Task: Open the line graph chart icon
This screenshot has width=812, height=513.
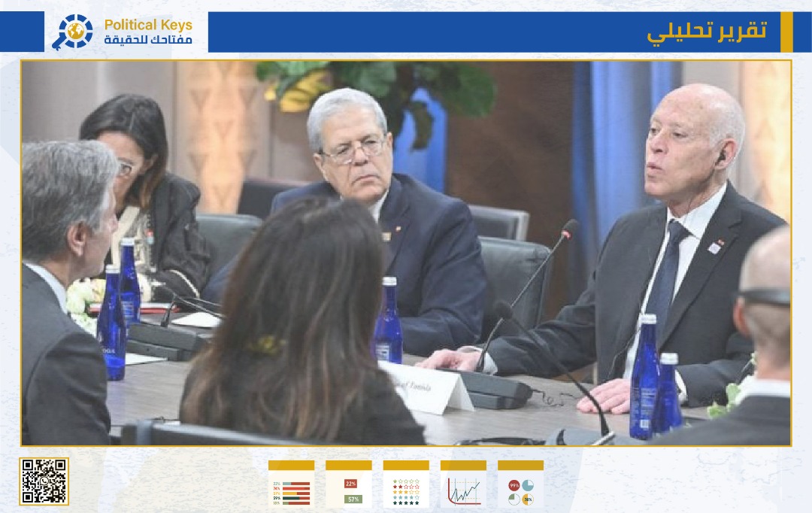Action: (463, 485)
